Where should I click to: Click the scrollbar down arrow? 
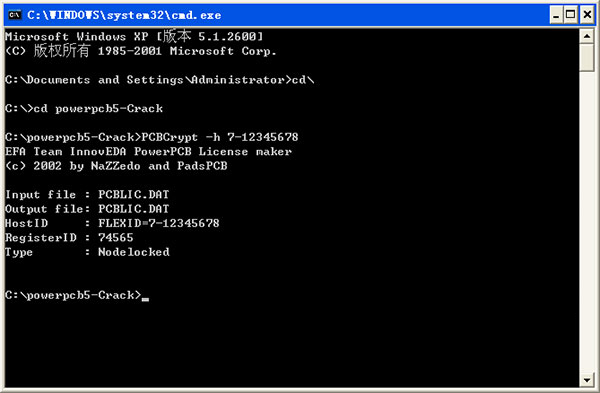(x=587, y=380)
